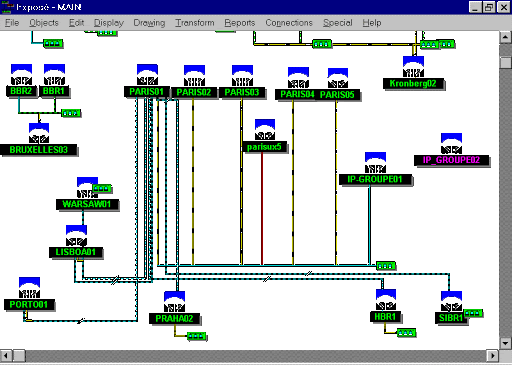Click the horizontal scrollbar right arrow
Viewport: 512px width, 365px height.
click(492, 356)
